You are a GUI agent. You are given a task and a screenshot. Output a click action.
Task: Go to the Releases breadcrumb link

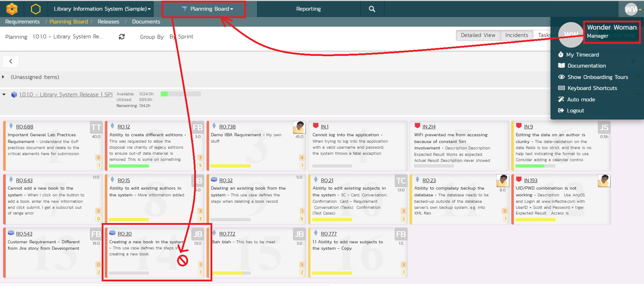click(x=108, y=22)
